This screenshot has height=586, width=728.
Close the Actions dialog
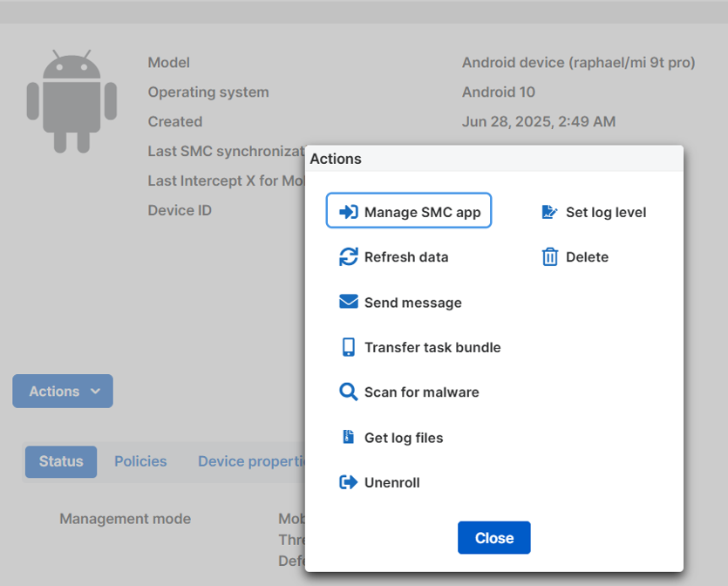pyautogui.click(x=493, y=537)
